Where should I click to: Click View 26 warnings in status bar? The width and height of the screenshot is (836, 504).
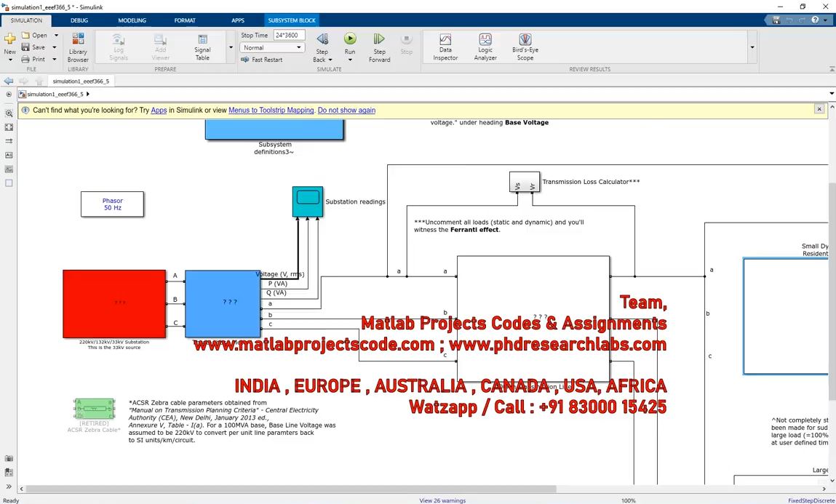(442, 500)
